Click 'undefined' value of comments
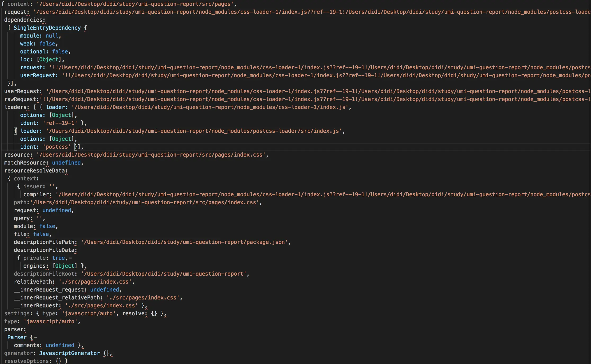Screen dimensions: 591x364 [60, 345]
